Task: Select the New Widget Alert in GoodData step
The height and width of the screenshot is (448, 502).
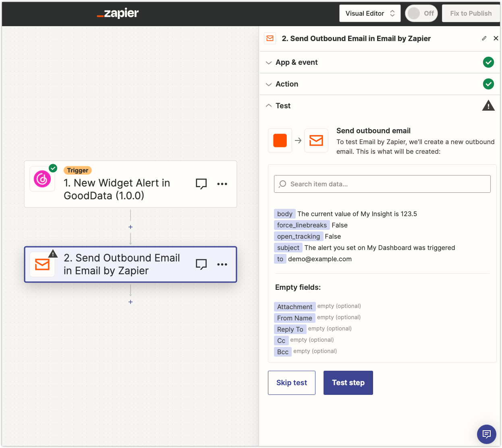Action: 131,184
